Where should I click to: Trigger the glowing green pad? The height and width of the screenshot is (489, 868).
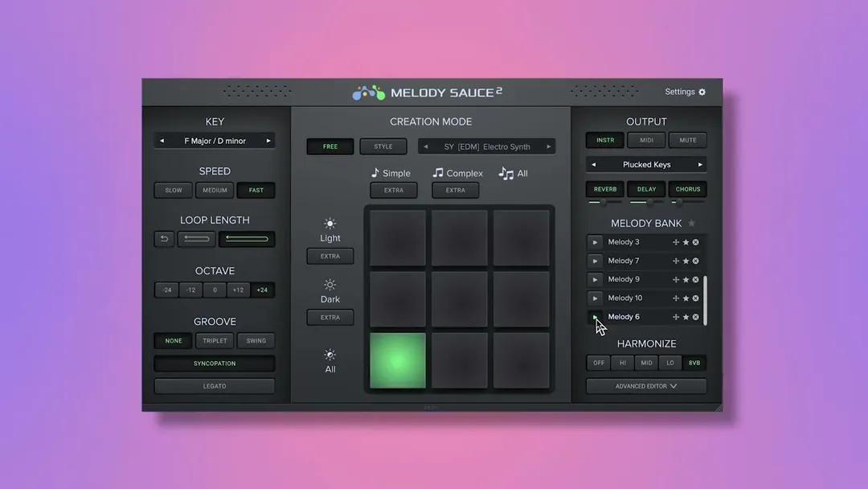[x=397, y=360]
